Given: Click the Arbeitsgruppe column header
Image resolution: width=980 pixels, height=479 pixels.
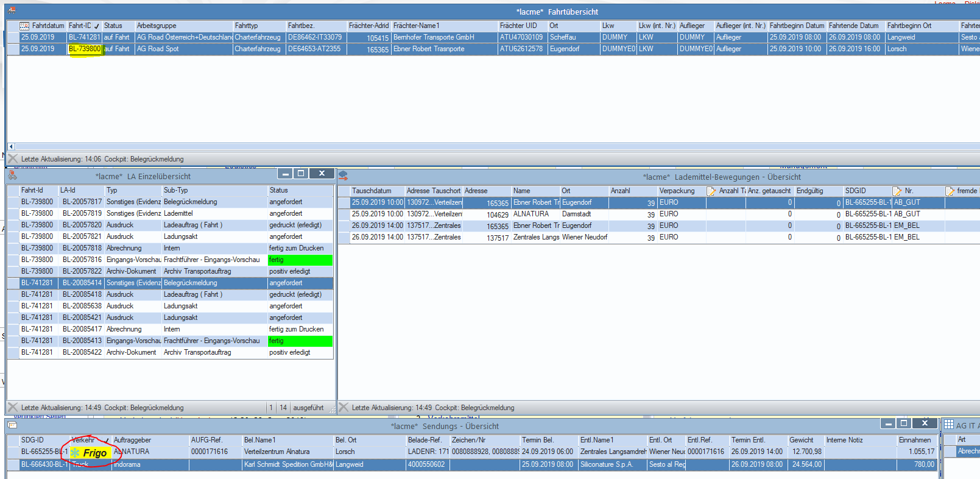Looking at the screenshot, I should point(184,26).
